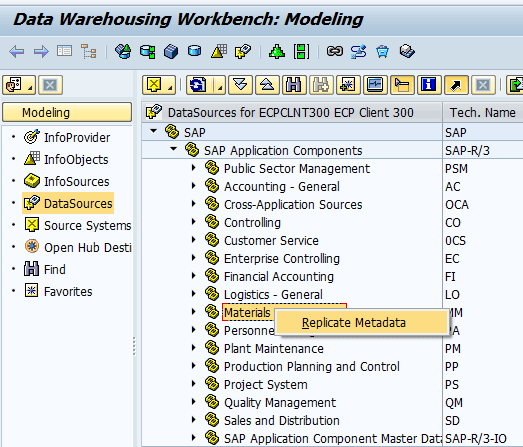The image size is (523, 447).
Task: Select the Cross-Application Sources row
Action: [x=293, y=204]
